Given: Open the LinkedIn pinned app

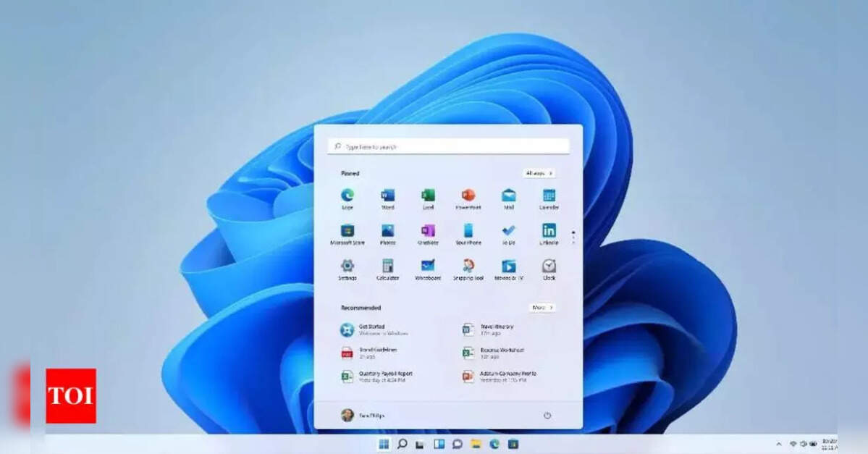Looking at the screenshot, I should (x=549, y=231).
